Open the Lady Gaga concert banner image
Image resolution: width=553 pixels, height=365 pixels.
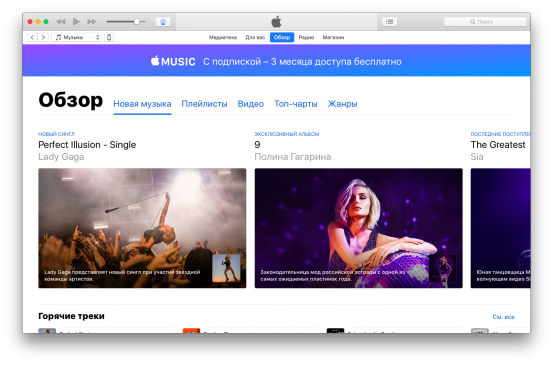tap(142, 228)
